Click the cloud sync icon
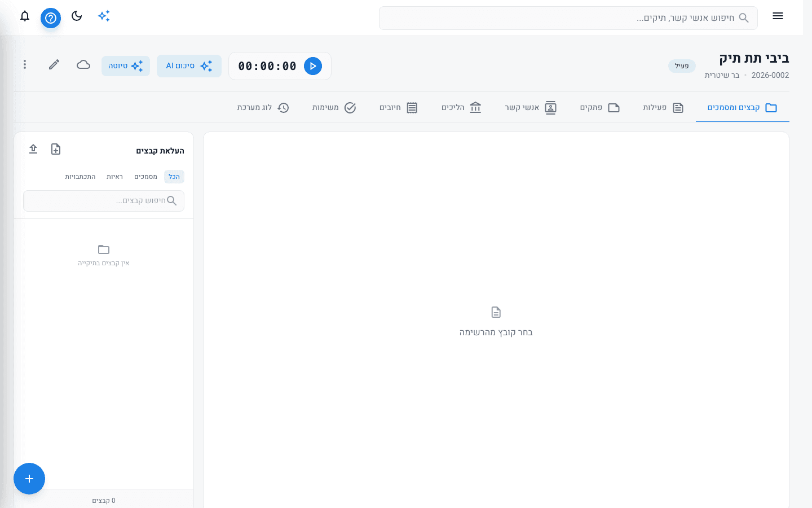 point(83,65)
